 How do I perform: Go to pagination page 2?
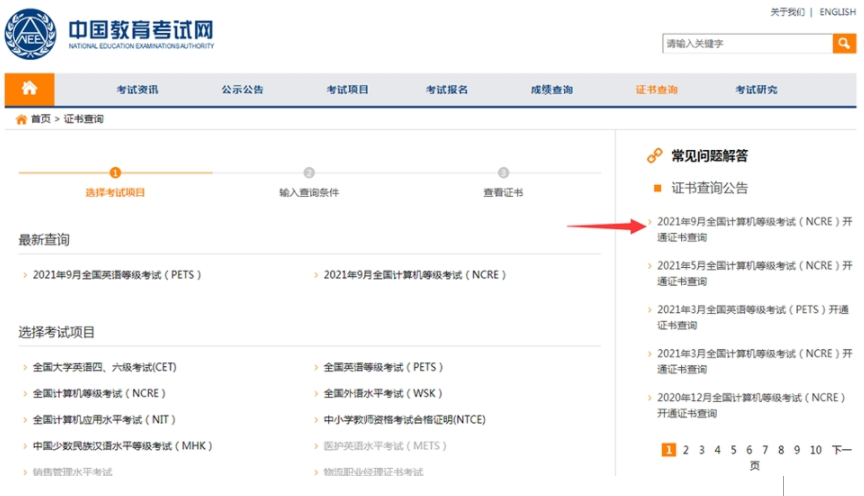[x=685, y=450]
